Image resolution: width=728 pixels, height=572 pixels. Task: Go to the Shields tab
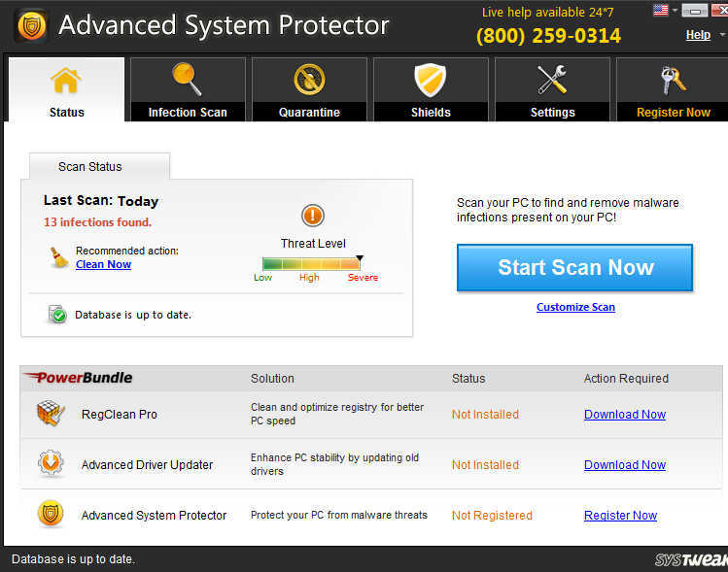(x=431, y=89)
